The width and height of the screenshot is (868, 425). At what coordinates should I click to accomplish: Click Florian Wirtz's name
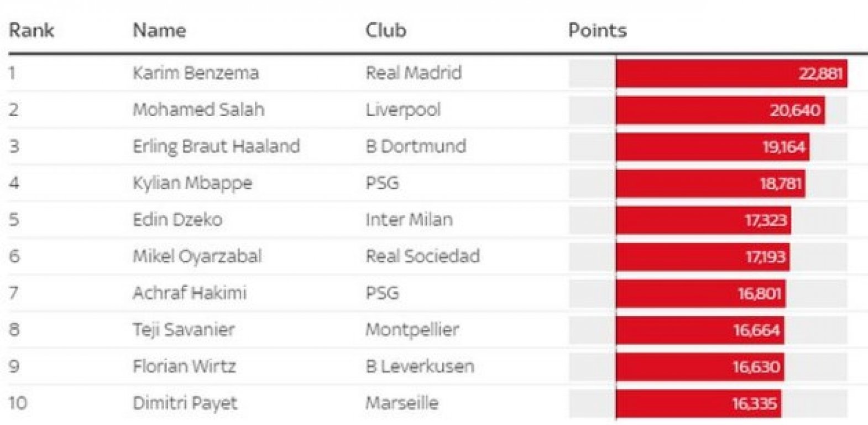pos(184,366)
